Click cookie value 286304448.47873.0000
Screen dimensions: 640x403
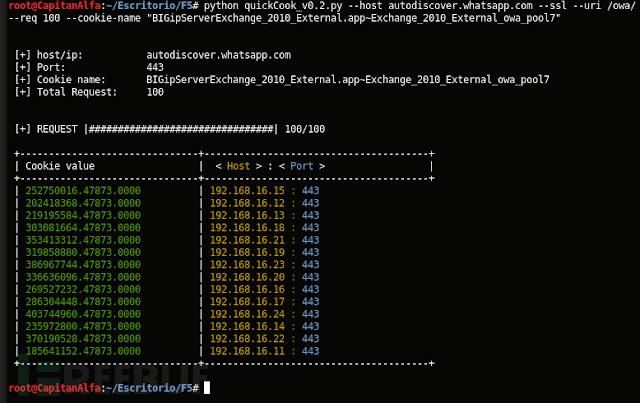83,301
